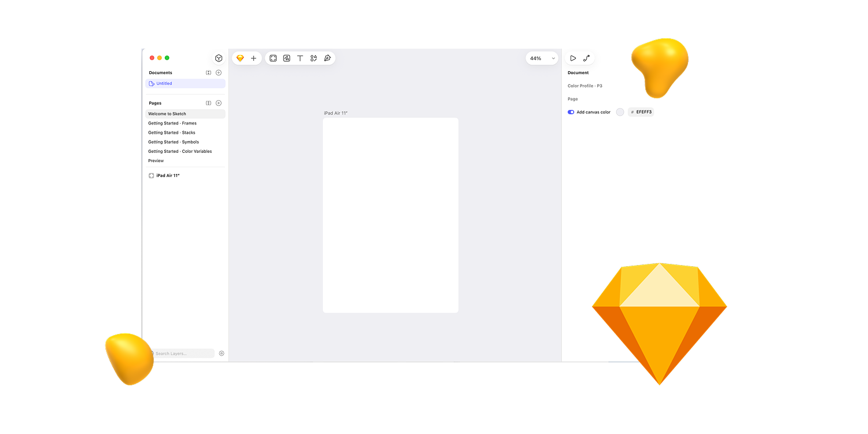Click the Documents section header

point(160,73)
